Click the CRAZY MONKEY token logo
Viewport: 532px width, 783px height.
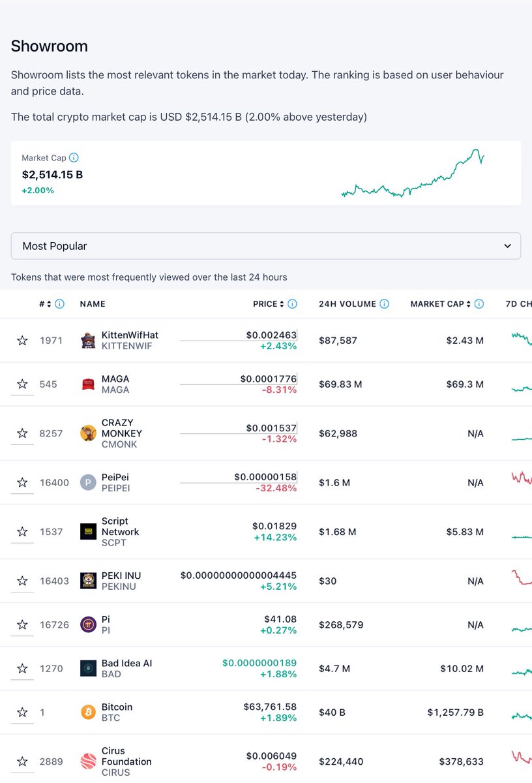pos(88,433)
